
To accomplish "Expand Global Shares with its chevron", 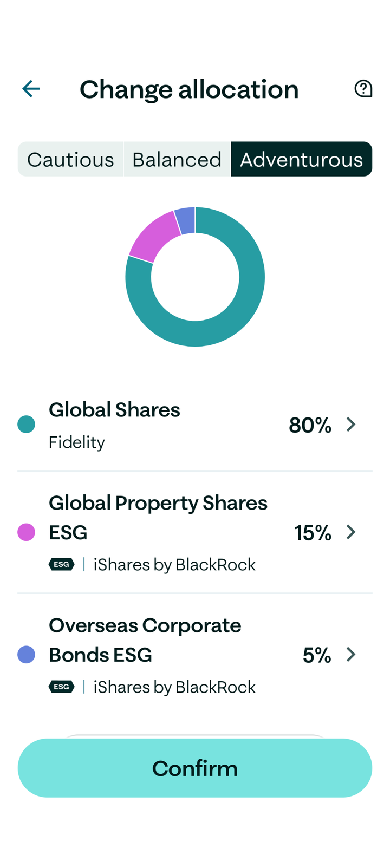I will pyautogui.click(x=351, y=425).
